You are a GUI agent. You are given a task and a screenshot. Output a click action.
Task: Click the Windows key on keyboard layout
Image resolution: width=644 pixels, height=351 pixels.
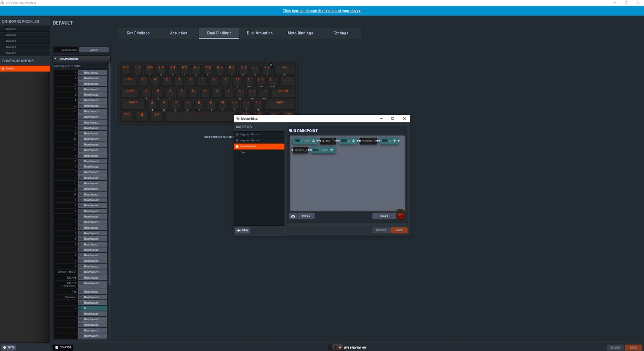[142, 114]
